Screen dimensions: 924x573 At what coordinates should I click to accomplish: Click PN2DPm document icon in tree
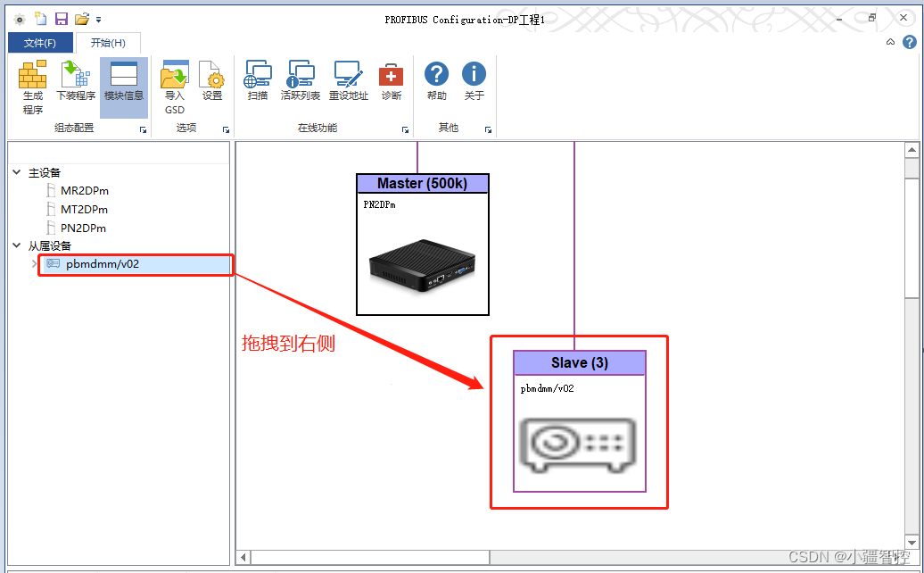tap(51, 228)
